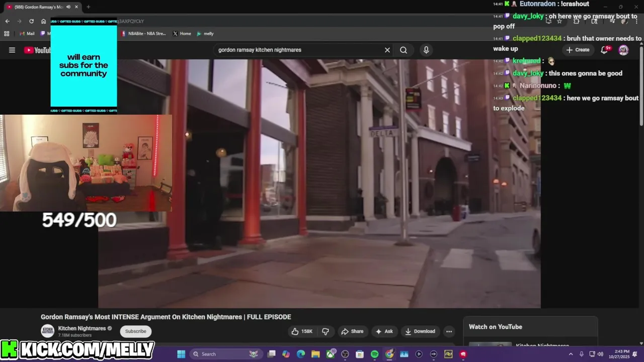This screenshot has height=362, width=644.
Task: Show hidden tray icons chevron
Action: pos(571,354)
